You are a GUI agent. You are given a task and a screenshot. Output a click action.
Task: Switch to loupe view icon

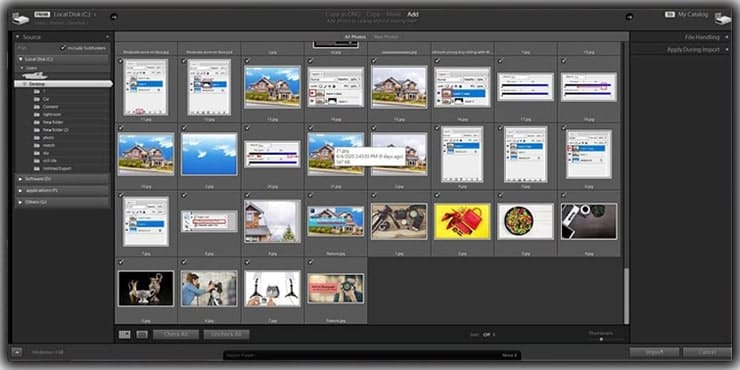142,335
